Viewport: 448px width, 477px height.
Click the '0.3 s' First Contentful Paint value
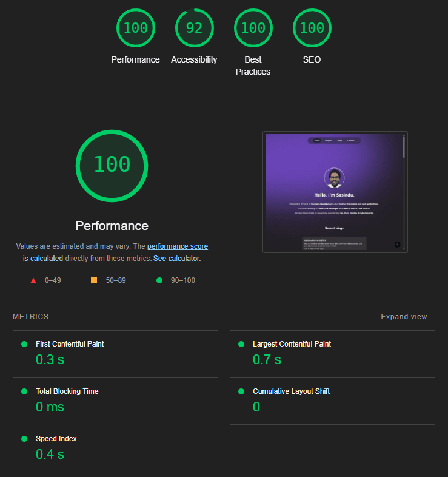click(50, 360)
